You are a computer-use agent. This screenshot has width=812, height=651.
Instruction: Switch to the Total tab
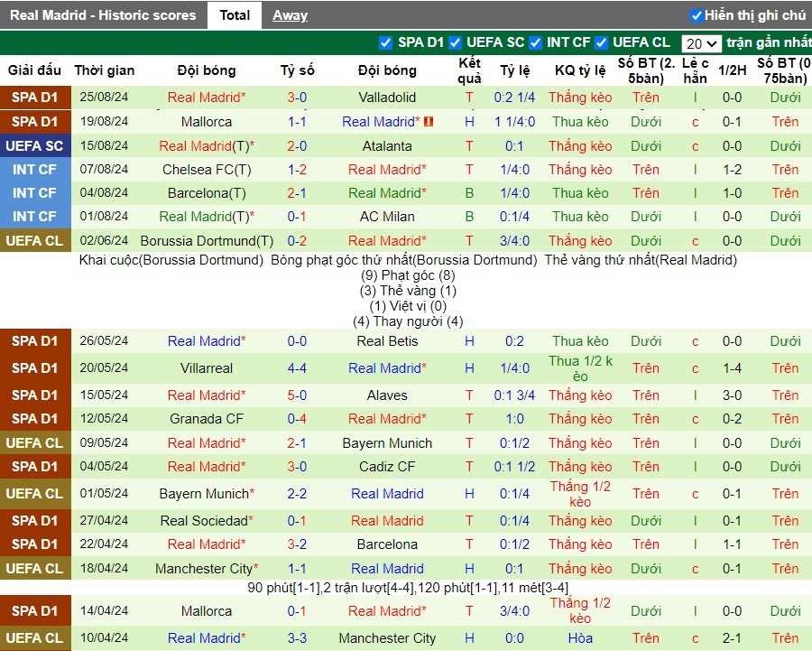(x=235, y=15)
